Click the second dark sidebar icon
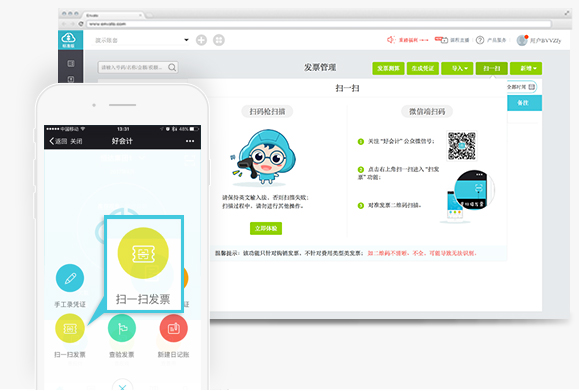The image size is (579, 391). (x=71, y=79)
